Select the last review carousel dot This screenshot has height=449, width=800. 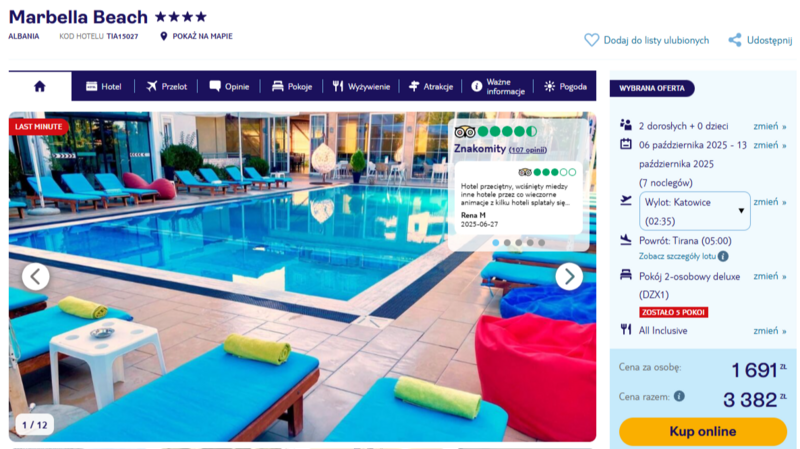pos(541,243)
